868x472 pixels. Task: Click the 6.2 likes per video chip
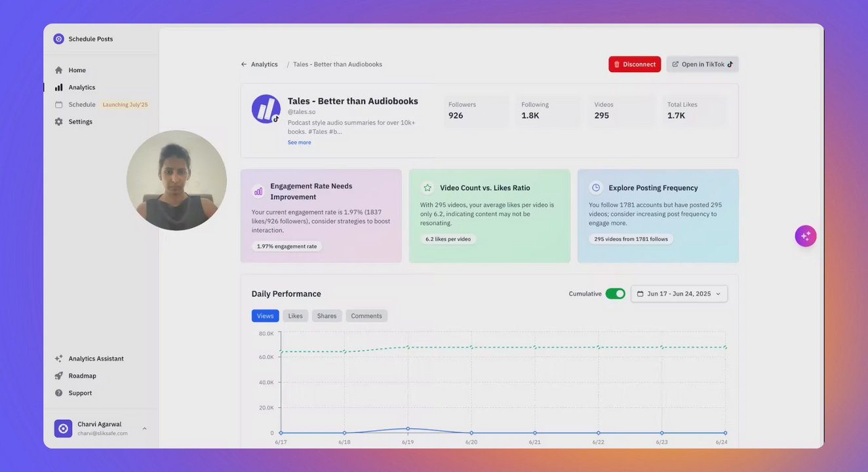point(448,239)
